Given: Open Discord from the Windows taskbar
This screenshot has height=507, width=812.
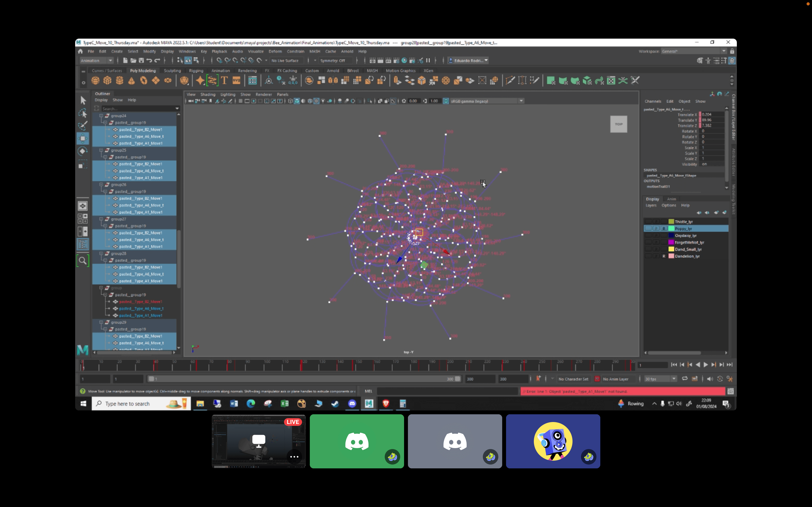Looking at the screenshot, I should [352, 404].
